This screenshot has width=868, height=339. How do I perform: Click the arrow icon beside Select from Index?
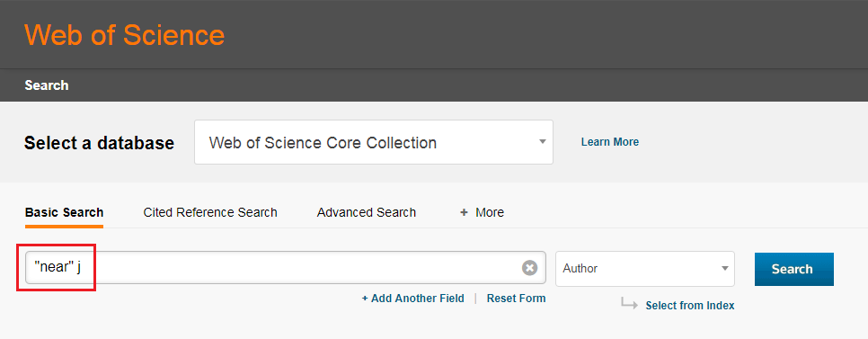coord(629,304)
